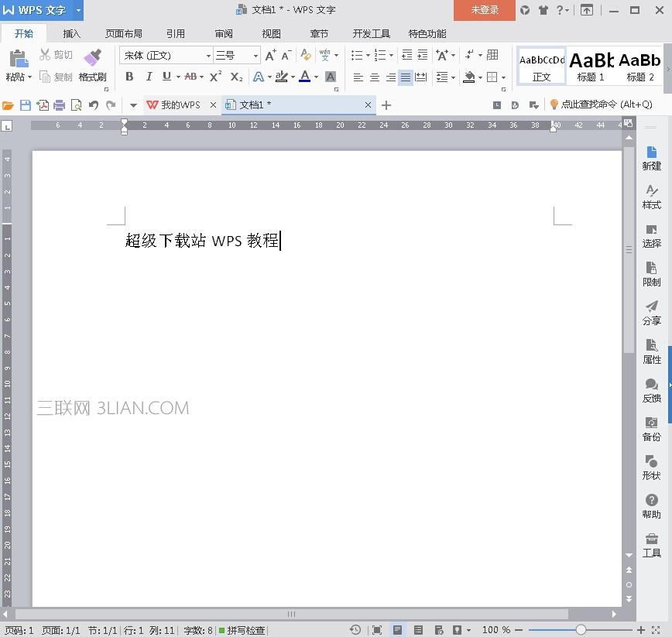672x637 pixels.
Task: Open 形状 (Shapes) sidebar panel
Action: (x=651, y=467)
